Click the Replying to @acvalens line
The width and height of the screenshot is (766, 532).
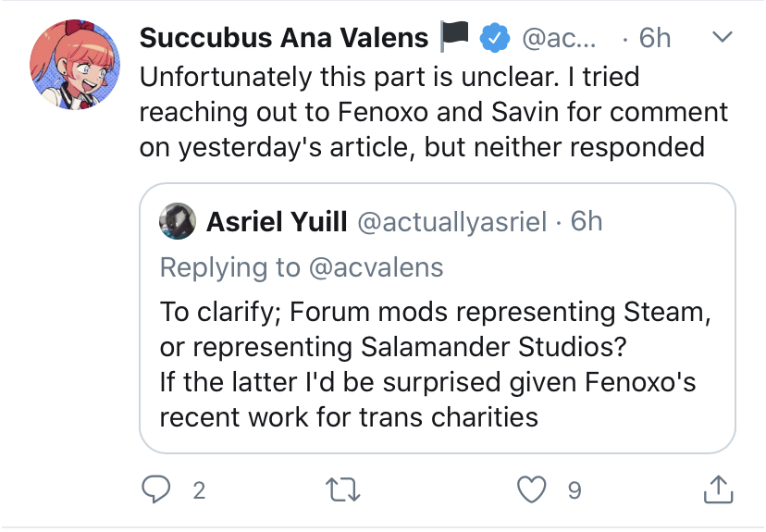(x=302, y=267)
